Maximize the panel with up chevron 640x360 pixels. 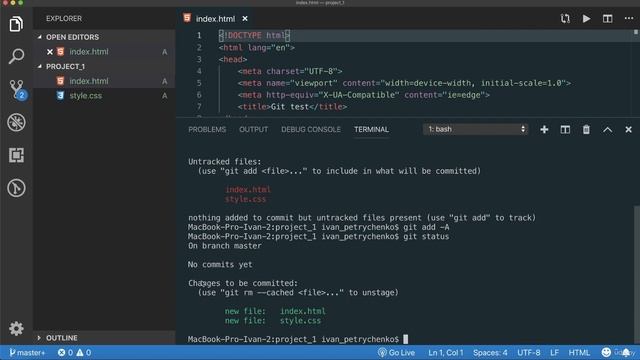[x=607, y=130]
